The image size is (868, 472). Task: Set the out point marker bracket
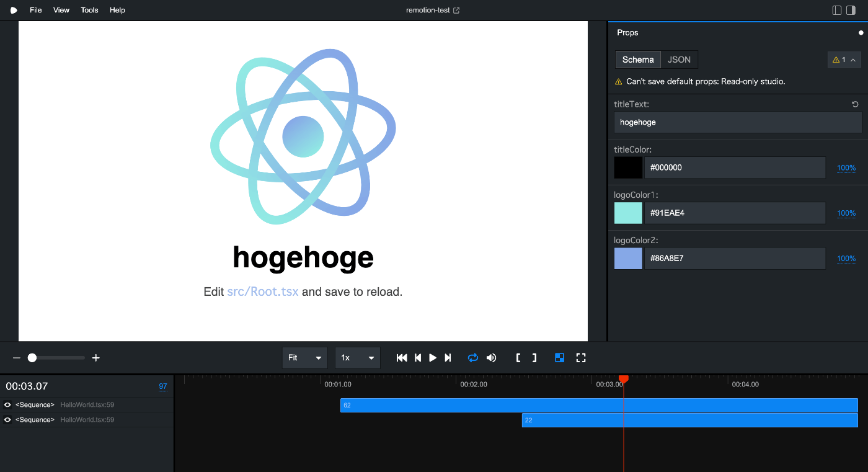click(x=534, y=358)
